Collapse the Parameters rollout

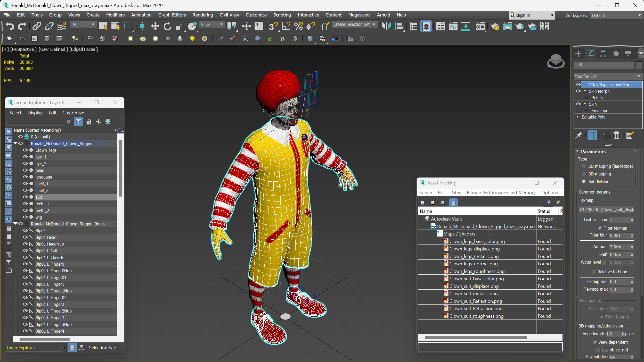[577, 151]
